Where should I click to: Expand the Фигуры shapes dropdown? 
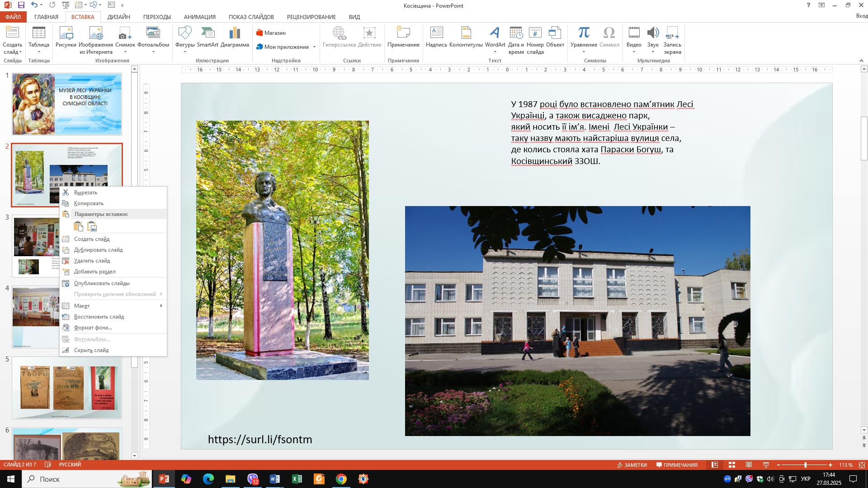(185, 52)
